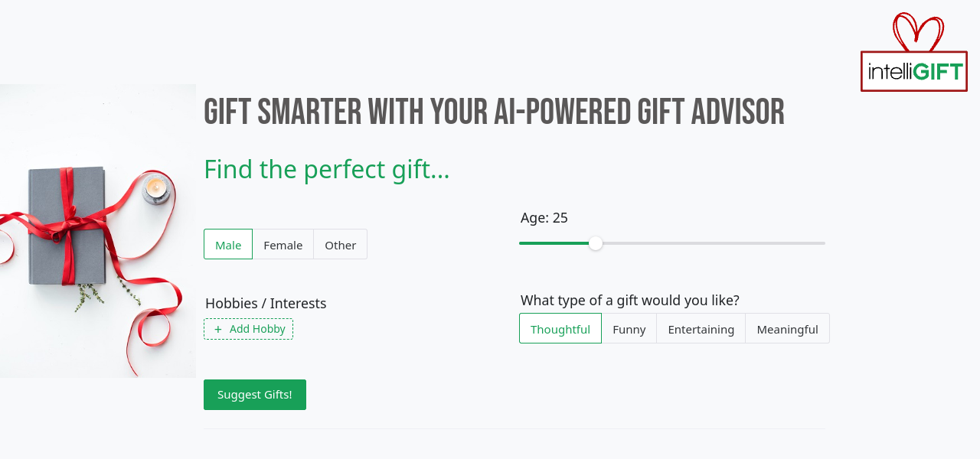Image resolution: width=980 pixels, height=459 pixels.
Task: Set gift type to Meaningful
Action: pyautogui.click(x=787, y=329)
